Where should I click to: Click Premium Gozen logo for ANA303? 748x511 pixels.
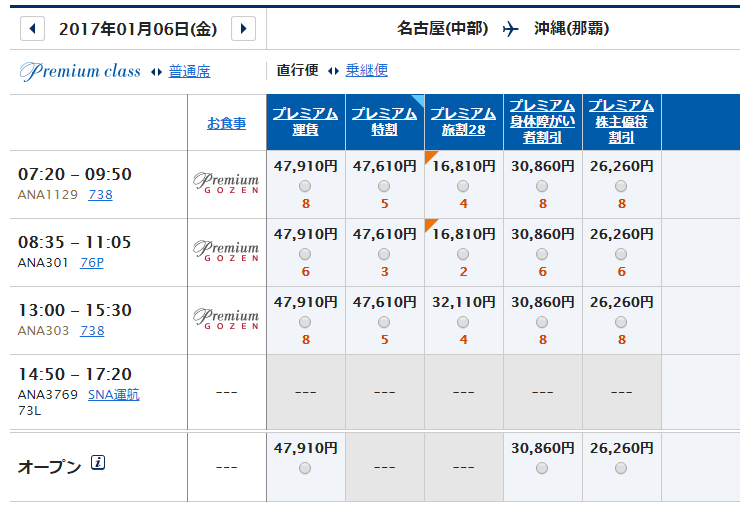click(226, 320)
